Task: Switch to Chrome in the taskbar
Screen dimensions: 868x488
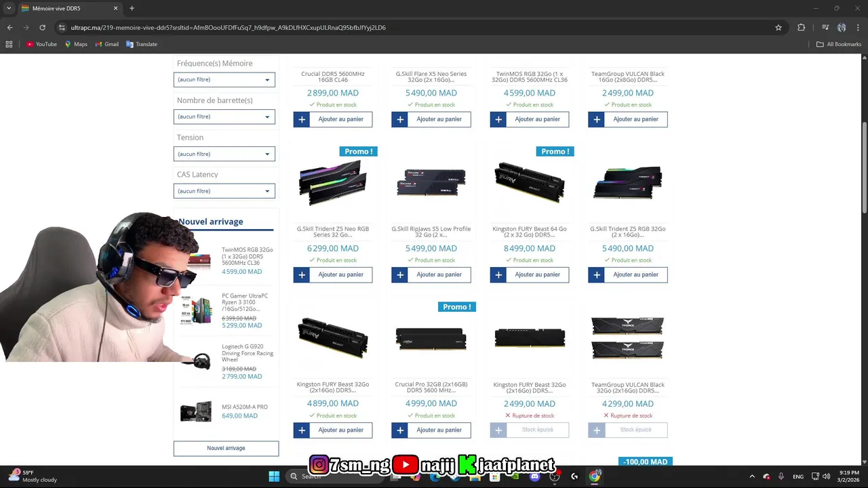Action: point(595,476)
